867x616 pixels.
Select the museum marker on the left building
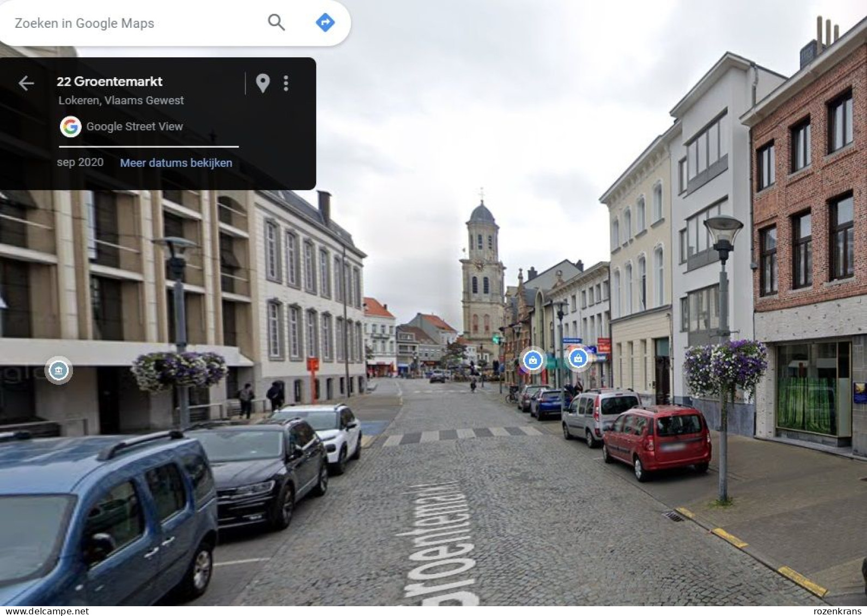pos(58,370)
